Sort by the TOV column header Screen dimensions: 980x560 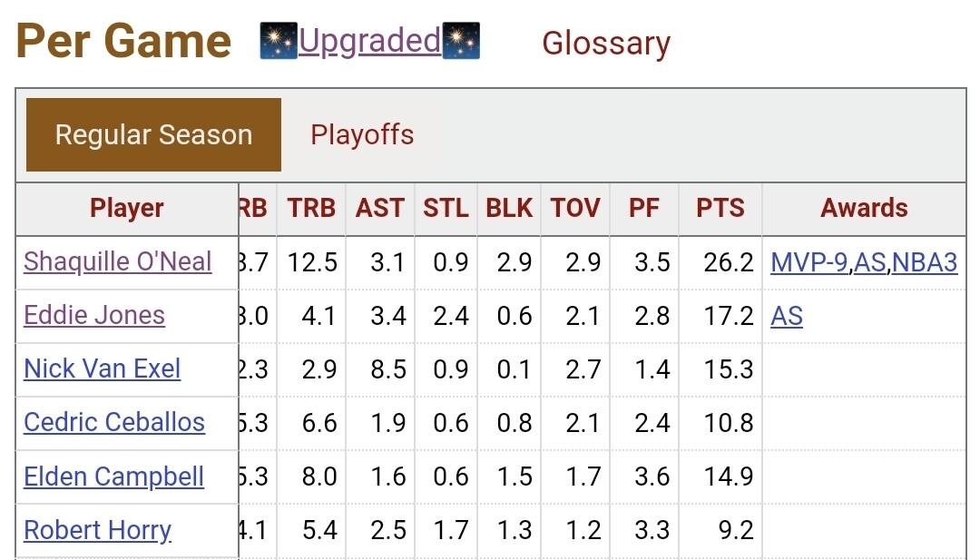(x=575, y=208)
